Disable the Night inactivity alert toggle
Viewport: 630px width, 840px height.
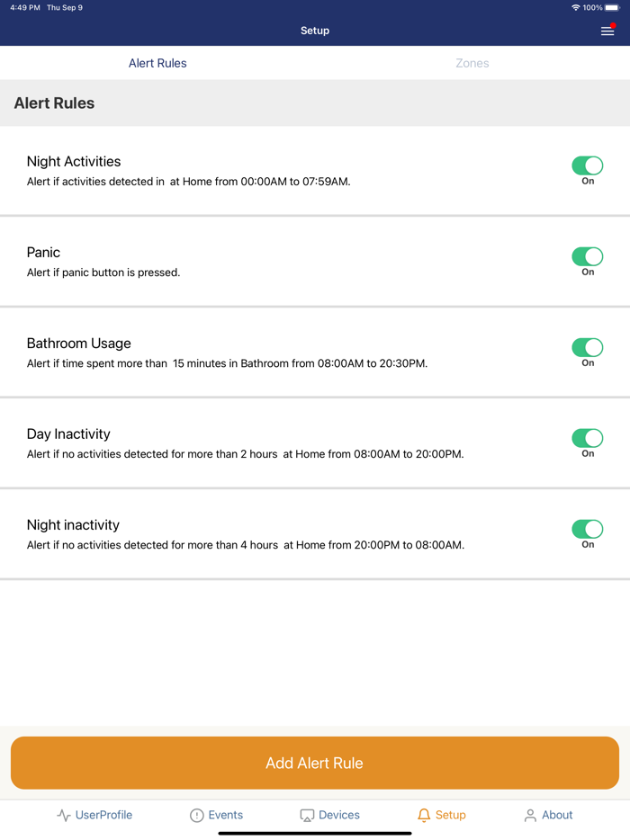pos(588,529)
